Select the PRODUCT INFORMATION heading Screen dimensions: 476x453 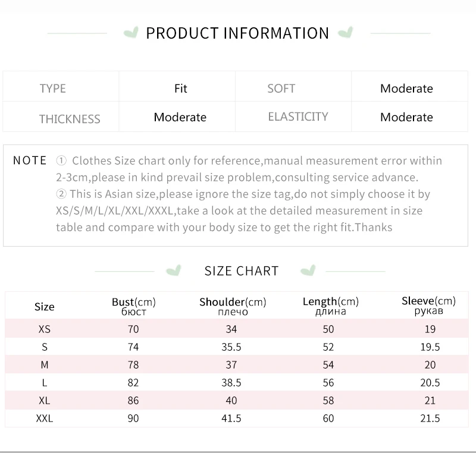237,33
